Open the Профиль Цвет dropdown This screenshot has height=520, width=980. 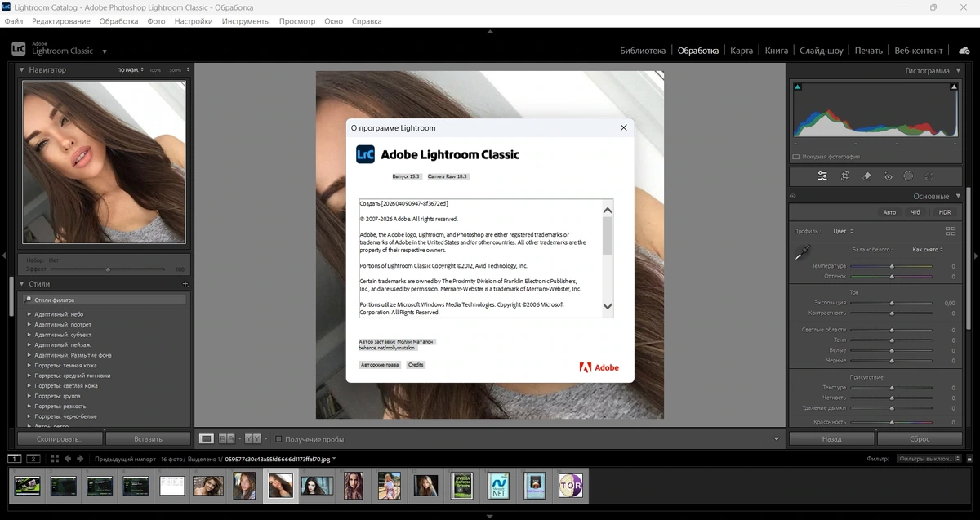[x=844, y=231]
